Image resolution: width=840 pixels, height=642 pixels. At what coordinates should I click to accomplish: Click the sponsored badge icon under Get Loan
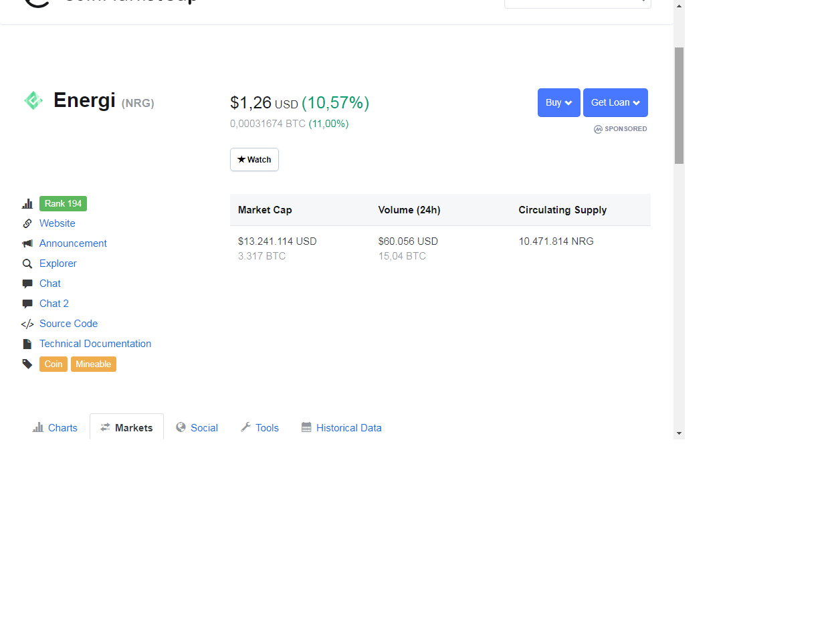pyautogui.click(x=598, y=129)
